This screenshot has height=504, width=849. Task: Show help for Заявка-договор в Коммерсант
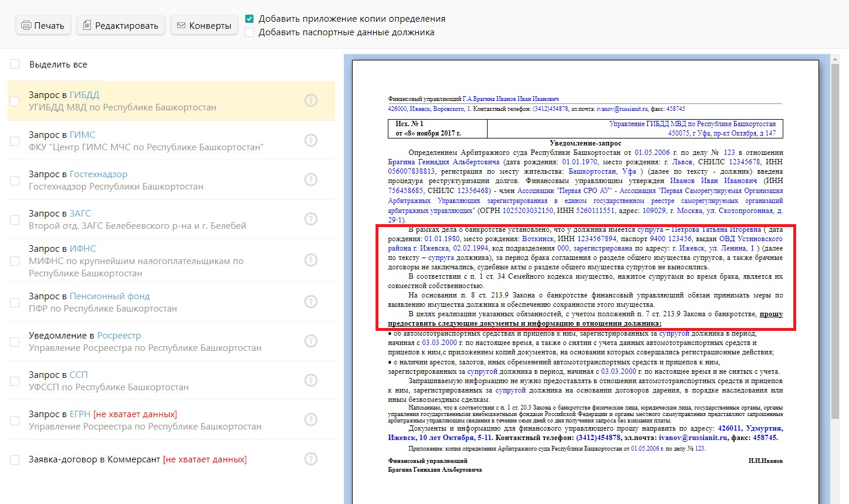pyautogui.click(x=311, y=459)
